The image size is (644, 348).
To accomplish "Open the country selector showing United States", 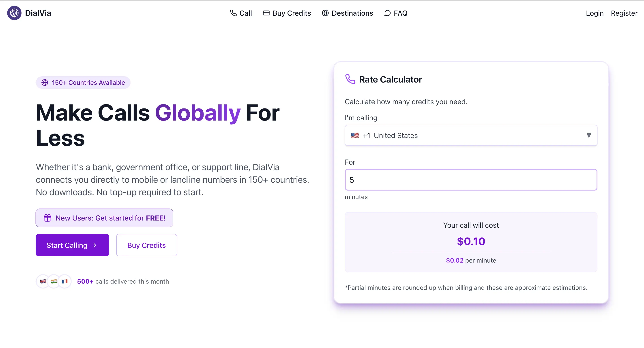I will (470, 136).
